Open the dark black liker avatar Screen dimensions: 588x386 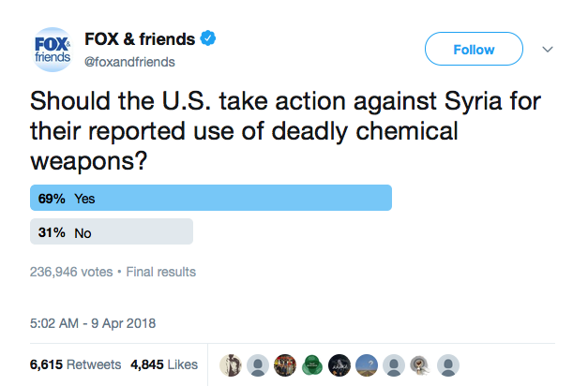coord(339,365)
